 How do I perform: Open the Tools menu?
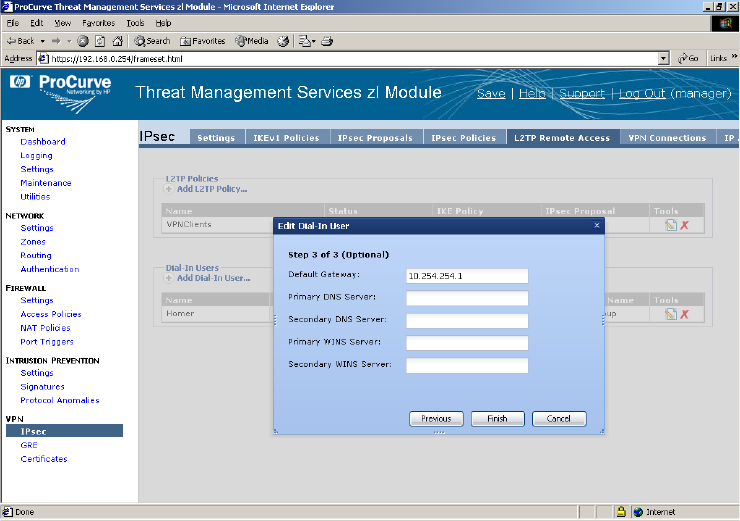[x=135, y=23]
